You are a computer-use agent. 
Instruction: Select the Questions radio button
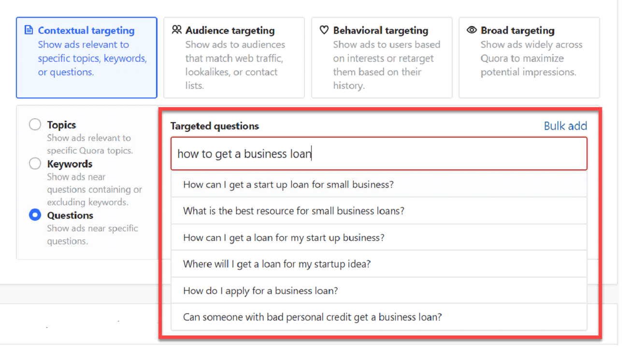[x=35, y=215]
